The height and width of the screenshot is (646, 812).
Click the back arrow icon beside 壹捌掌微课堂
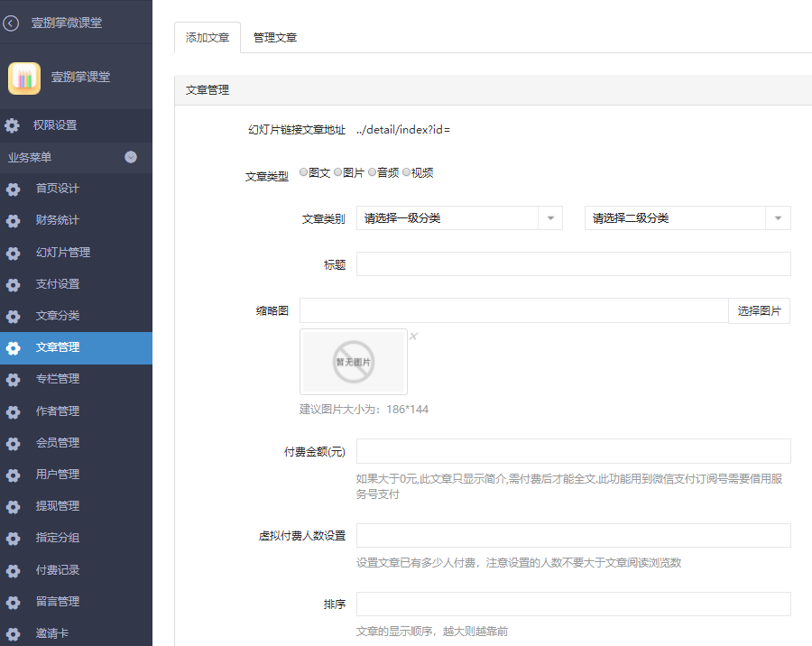coord(11,23)
